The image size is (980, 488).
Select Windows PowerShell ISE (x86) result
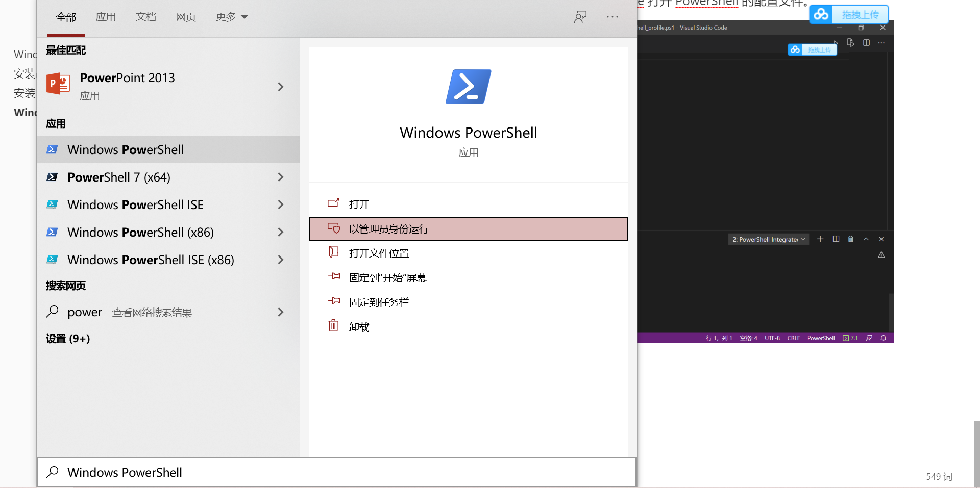168,260
